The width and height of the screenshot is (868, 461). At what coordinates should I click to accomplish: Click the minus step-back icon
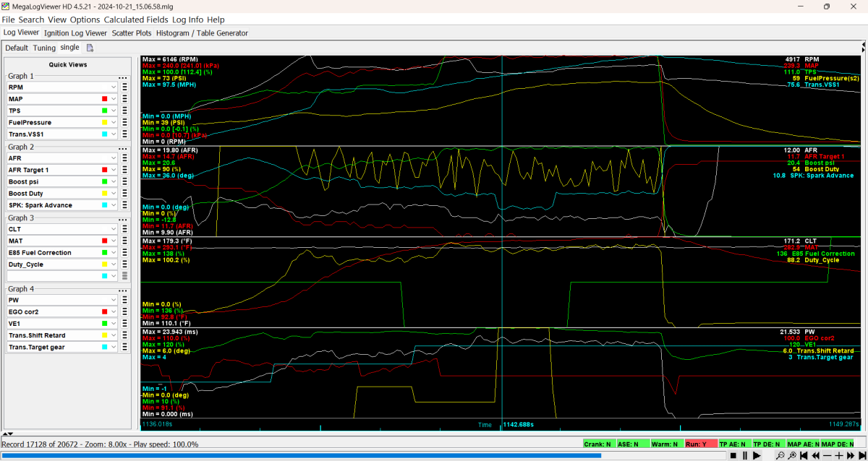tap(827, 455)
